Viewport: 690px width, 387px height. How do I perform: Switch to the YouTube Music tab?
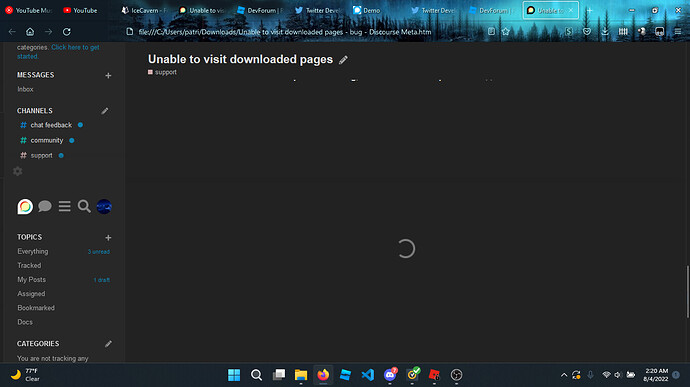[x=28, y=10]
